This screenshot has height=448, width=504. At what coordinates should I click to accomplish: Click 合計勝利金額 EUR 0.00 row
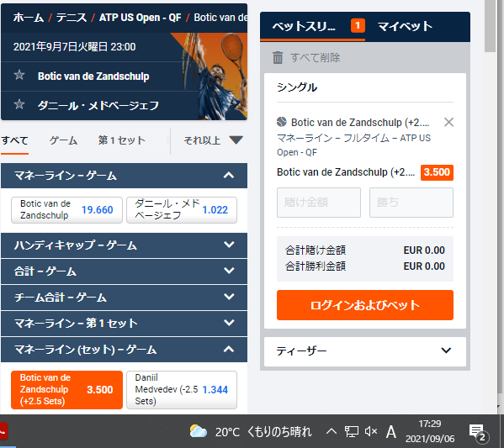click(365, 266)
